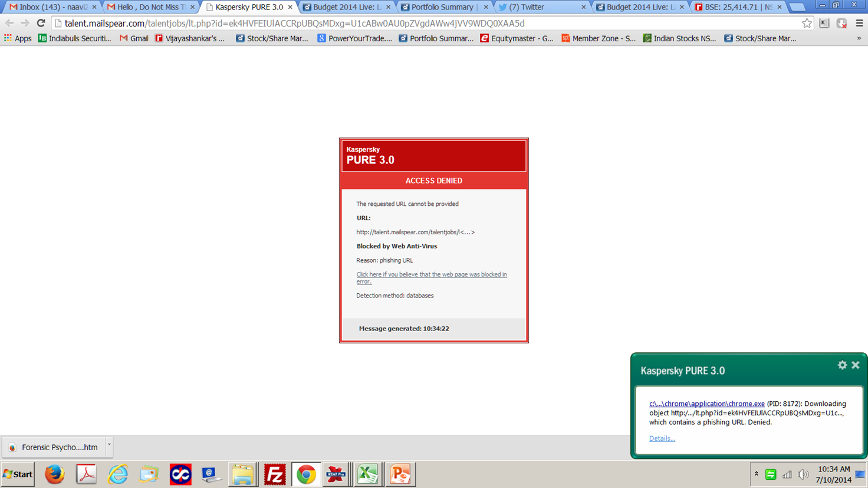
Task: Bookmark this page with star icon
Action: pos(807,23)
